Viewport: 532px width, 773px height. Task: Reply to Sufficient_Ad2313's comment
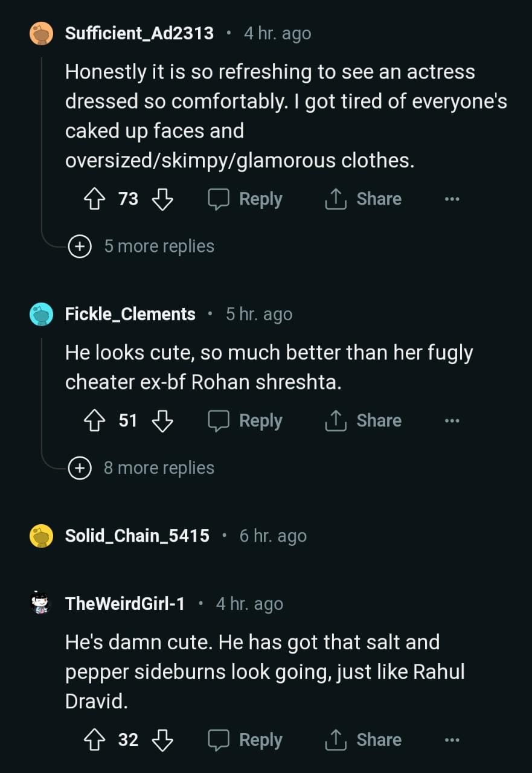(245, 199)
